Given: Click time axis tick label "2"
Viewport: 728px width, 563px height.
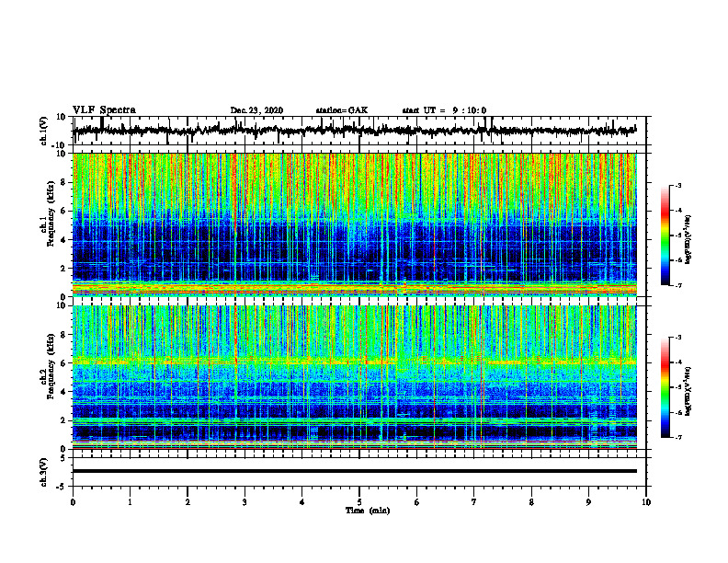Looking at the screenshot, I should (188, 502).
